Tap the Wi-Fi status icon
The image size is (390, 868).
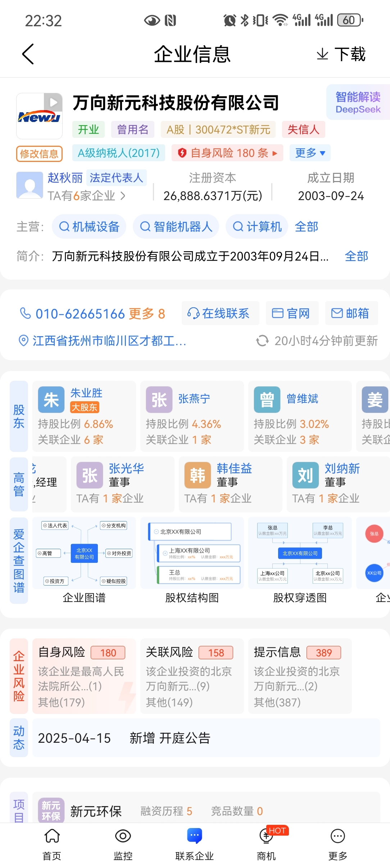[x=280, y=20]
